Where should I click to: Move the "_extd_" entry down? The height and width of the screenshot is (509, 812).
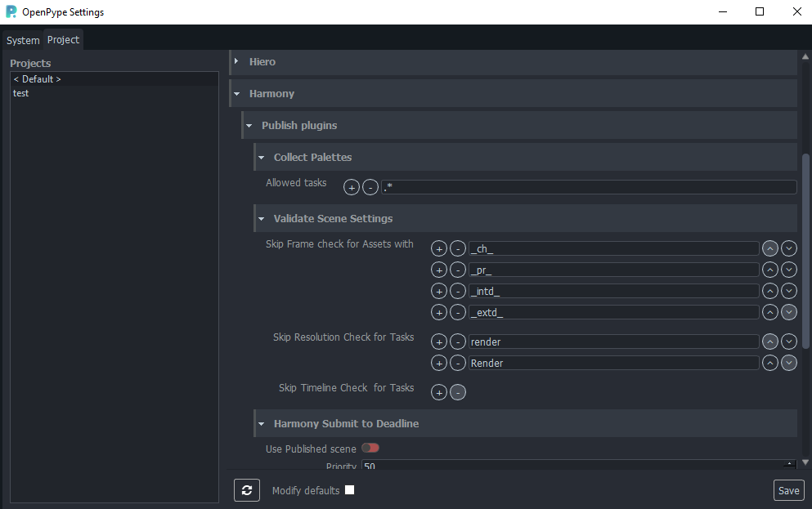pyautogui.click(x=788, y=311)
